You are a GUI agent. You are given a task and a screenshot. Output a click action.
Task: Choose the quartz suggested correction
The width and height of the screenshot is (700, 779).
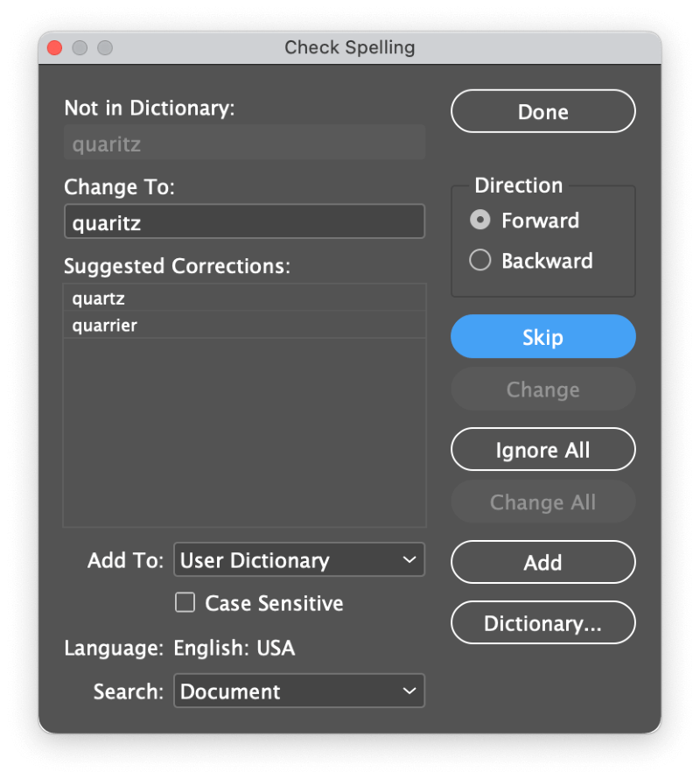(x=244, y=298)
